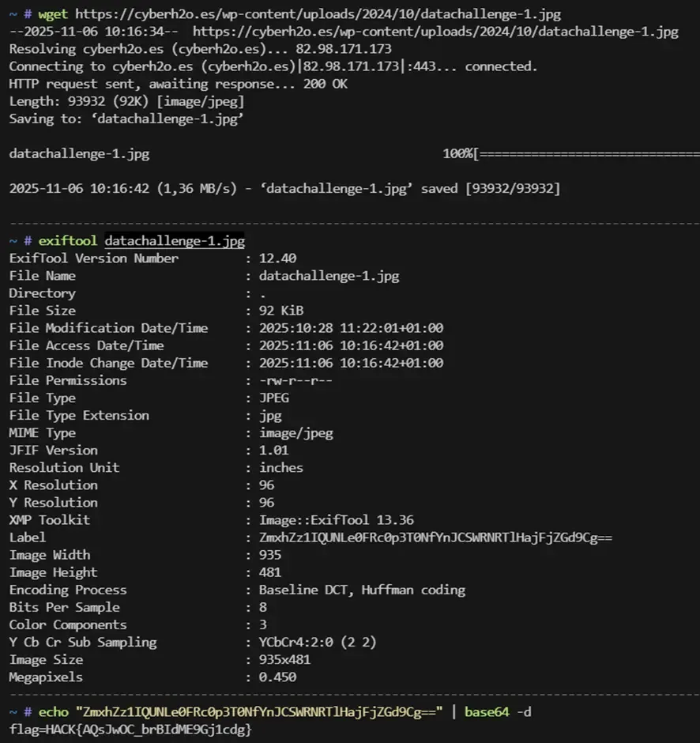Select the File Permissions value -rw-r--r--

[x=295, y=380]
